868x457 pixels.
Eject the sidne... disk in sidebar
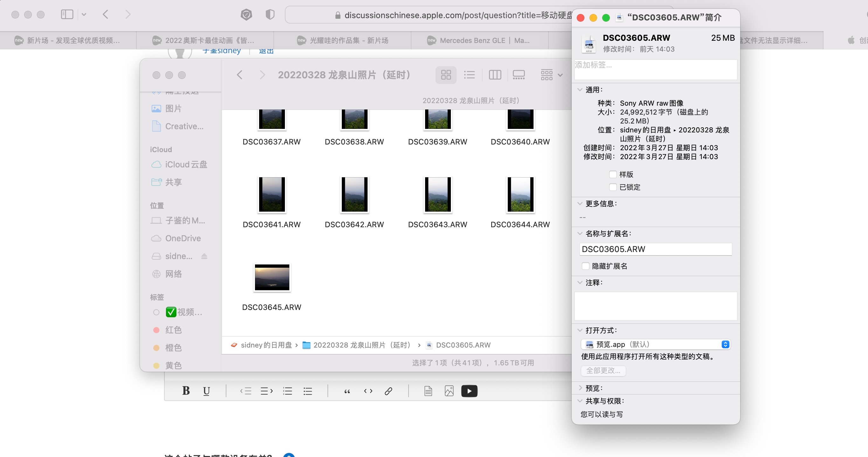204,256
